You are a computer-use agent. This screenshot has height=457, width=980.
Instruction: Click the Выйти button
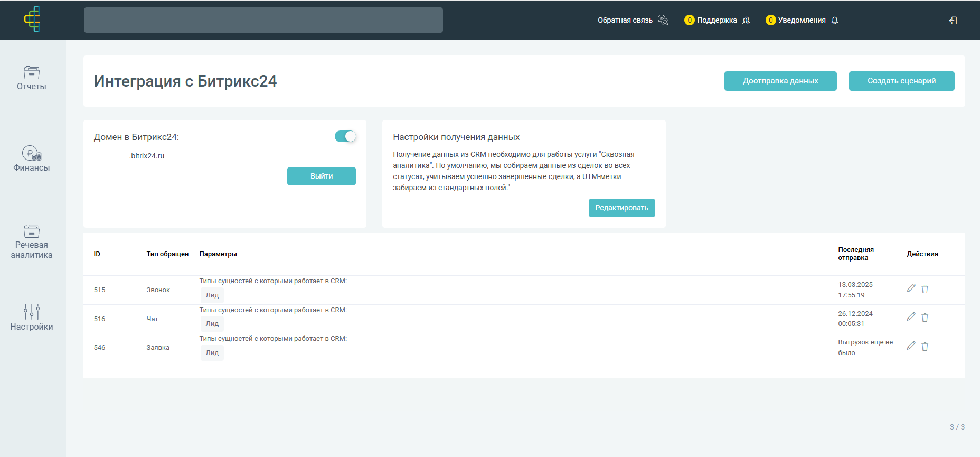click(322, 176)
